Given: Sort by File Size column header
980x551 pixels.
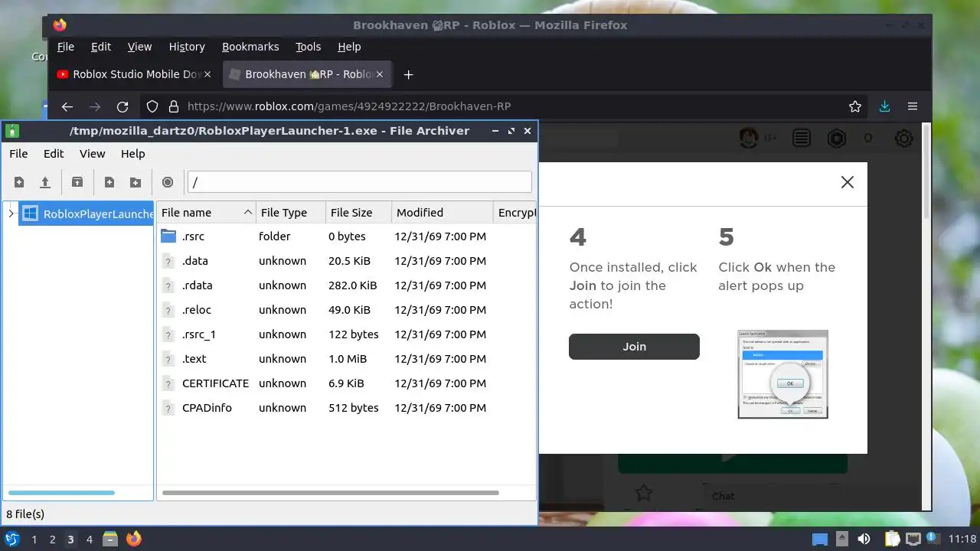Looking at the screenshot, I should 358,213.
